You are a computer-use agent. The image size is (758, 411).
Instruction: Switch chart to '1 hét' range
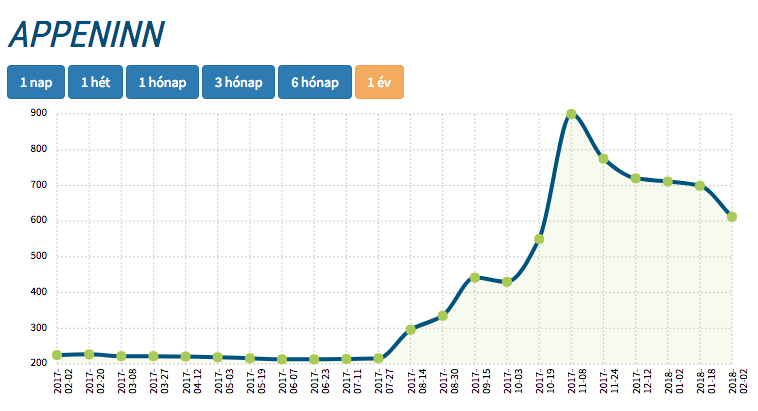pyautogui.click(x=96, y=82)
